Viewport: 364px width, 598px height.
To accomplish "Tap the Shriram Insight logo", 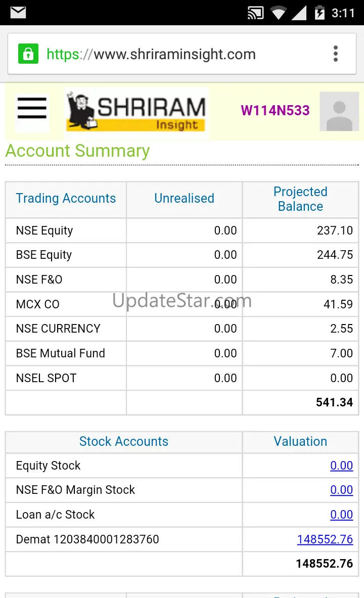I will click(x=136, y=112).
